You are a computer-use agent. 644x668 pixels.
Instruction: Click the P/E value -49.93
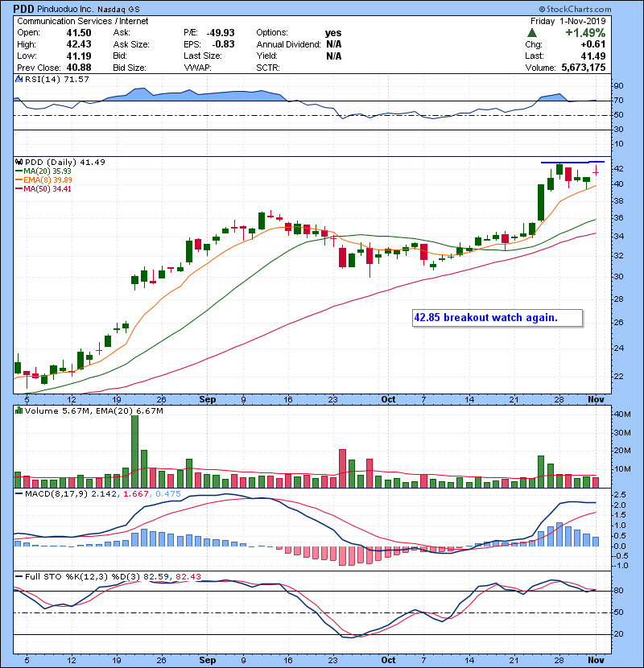point(221,33)
